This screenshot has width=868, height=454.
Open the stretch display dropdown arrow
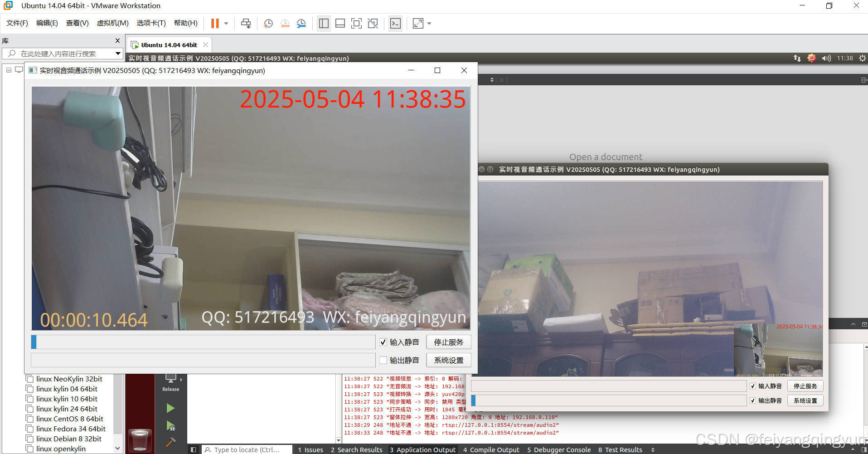pyautogui.click(x=429, y=23)
